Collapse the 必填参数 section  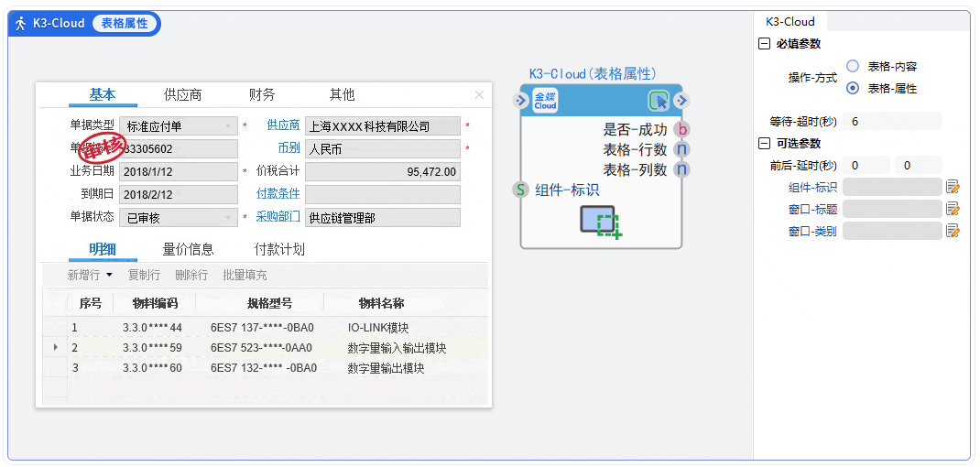pos(764,44)
